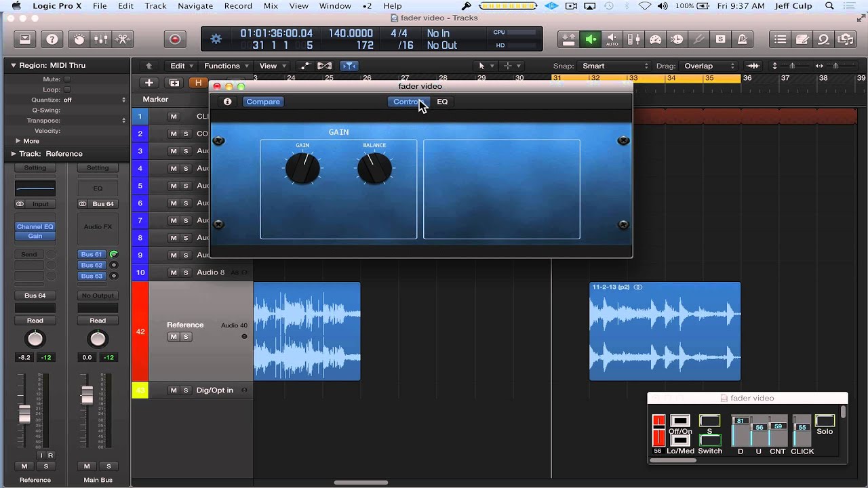Switch to EQ tab in plugin window
This screenshot has height=488, width=868.
(442, 102)
